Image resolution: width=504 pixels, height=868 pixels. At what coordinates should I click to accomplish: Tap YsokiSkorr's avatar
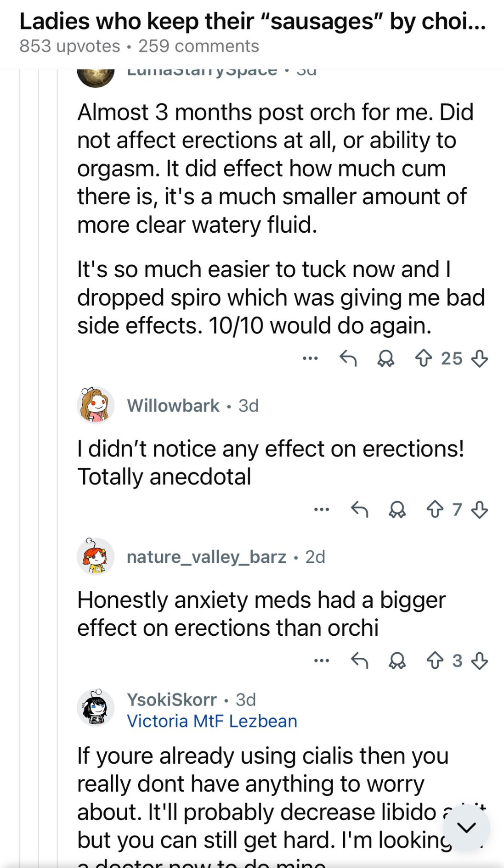point(96,708)
